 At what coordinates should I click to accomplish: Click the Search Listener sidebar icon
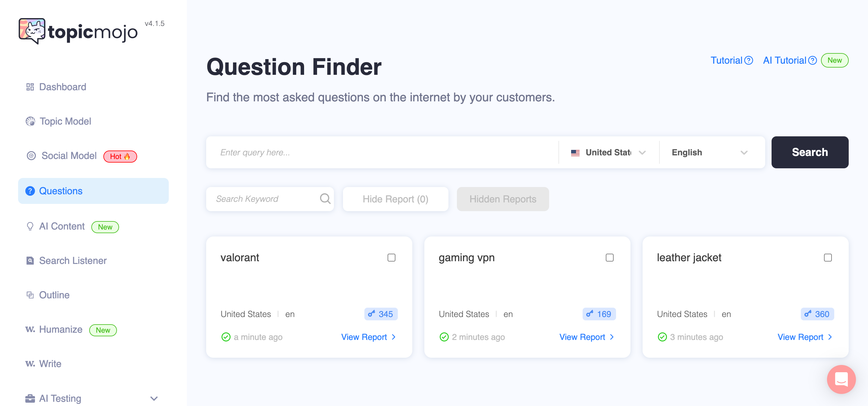point(30,261)
